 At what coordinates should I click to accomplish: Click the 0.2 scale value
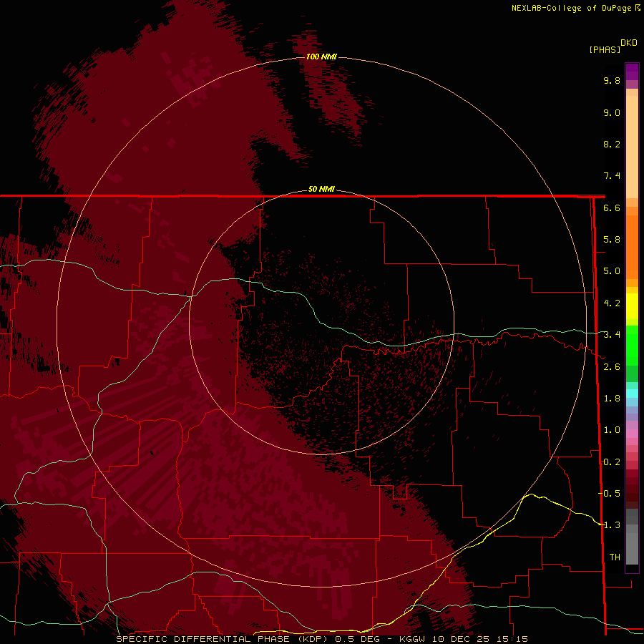612,462
